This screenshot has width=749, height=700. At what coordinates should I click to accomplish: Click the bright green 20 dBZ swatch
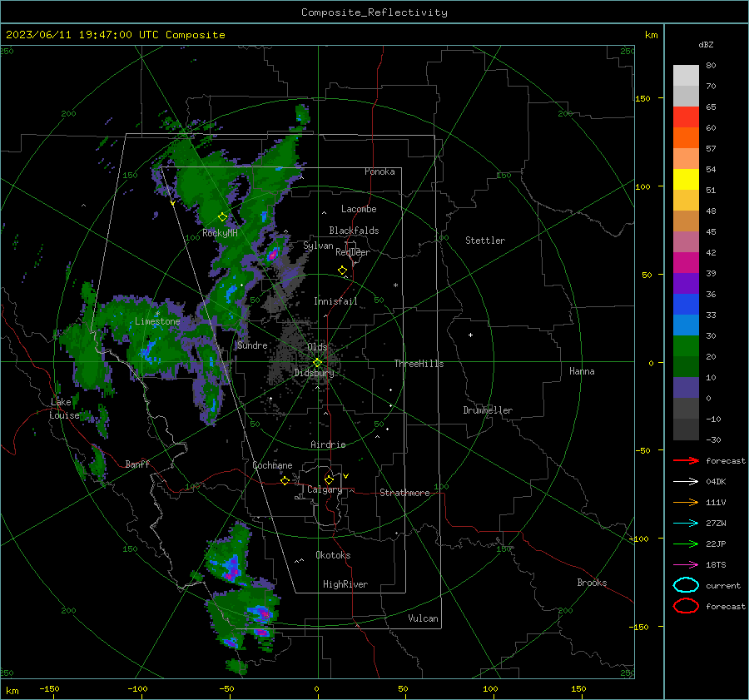[x=686, y=346]
